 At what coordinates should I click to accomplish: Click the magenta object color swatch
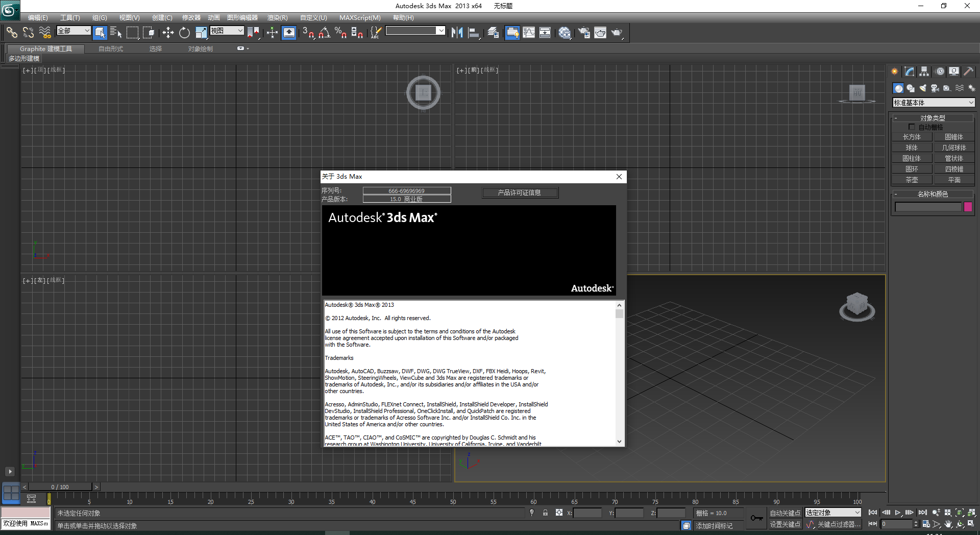[x=968, y=207]
